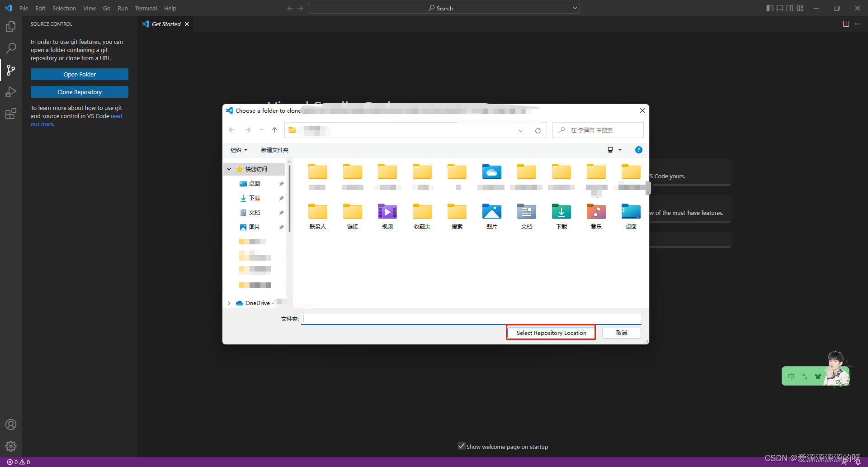Viewport: 868px width, 467px height.
Task: Change view options dropdown arrow in dialog
Action: coord(620,150)
